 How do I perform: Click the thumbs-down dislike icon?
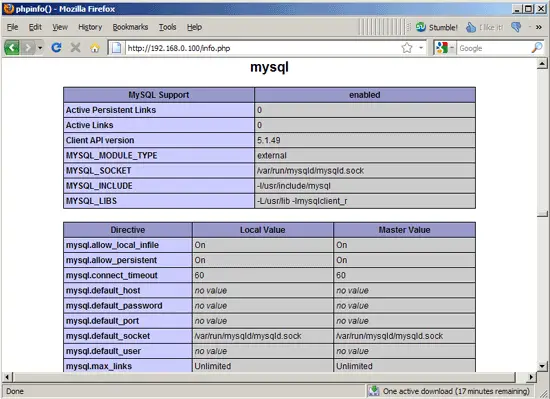tap(516, 27)
